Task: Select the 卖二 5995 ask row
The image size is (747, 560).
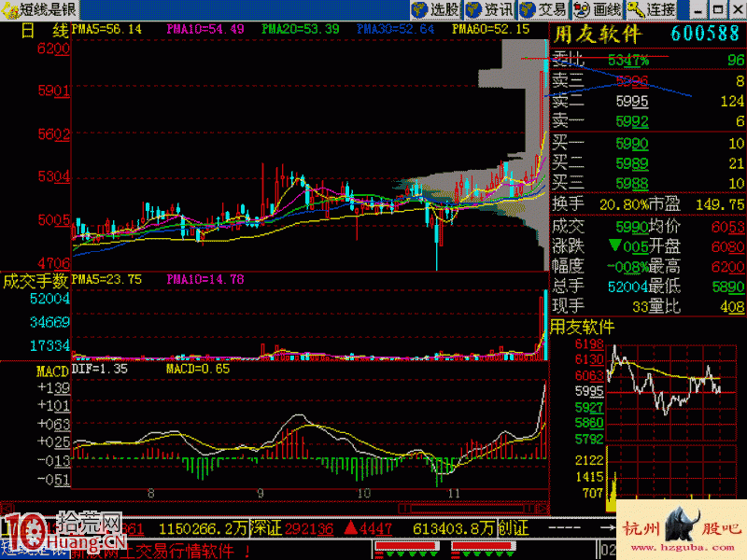Action: click(x=648, y=101)
